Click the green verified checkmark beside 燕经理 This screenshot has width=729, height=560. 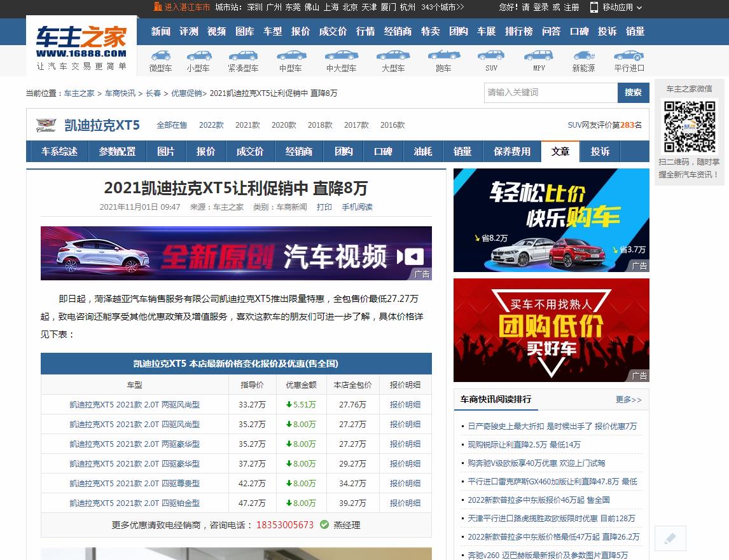pyautogui.click(x=324, y=524)
